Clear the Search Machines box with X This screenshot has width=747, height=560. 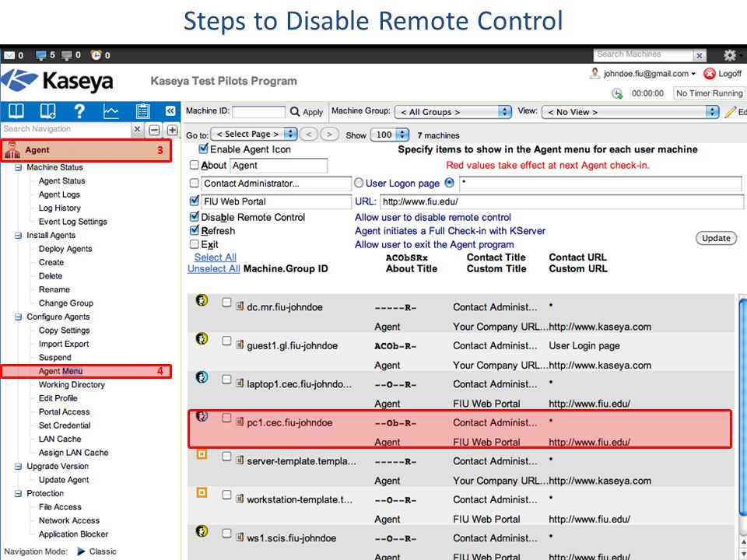(699, 55)
